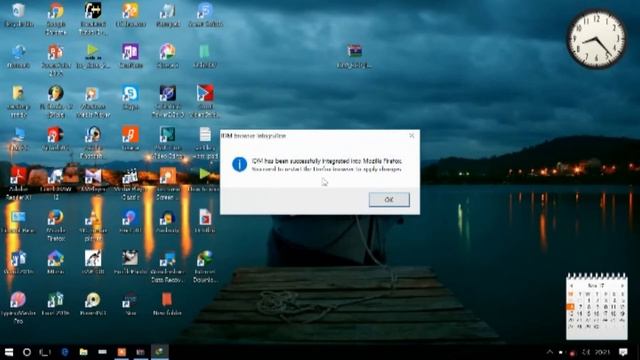Open the Internet Download Manager desktop shortcut
This screenshot has height=360, width=640.
point(204,267)
